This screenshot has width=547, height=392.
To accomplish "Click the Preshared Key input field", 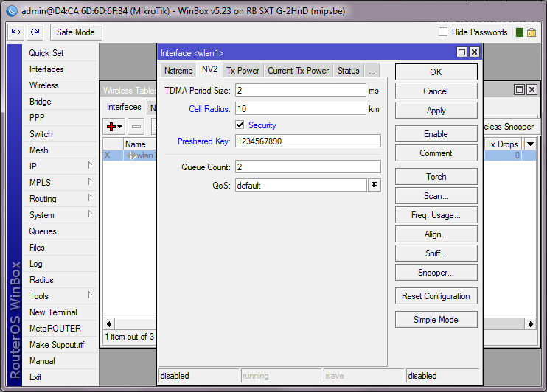I will pos(307,141).
